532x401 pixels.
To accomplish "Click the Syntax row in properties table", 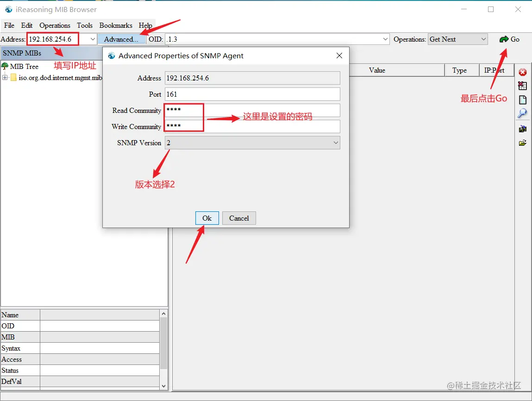I will [x=80, y=348].
